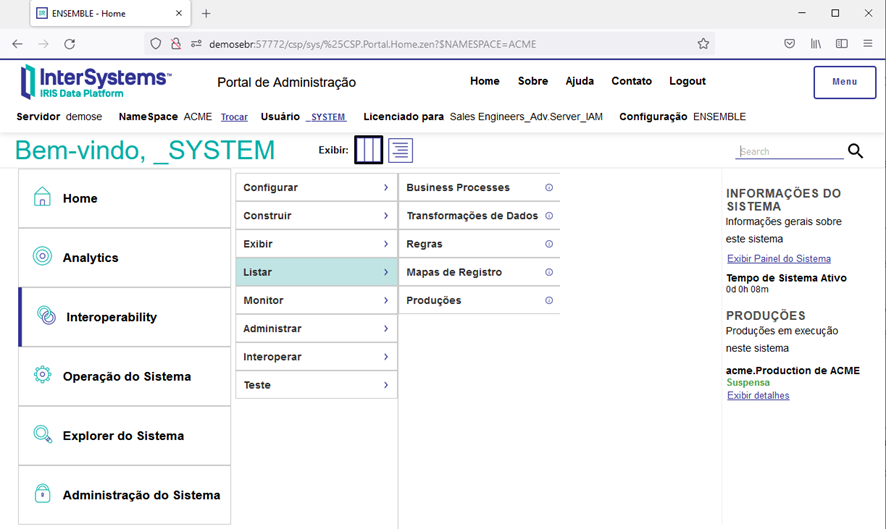Click info icon beside Produções
886x529 pixels.
549,301
